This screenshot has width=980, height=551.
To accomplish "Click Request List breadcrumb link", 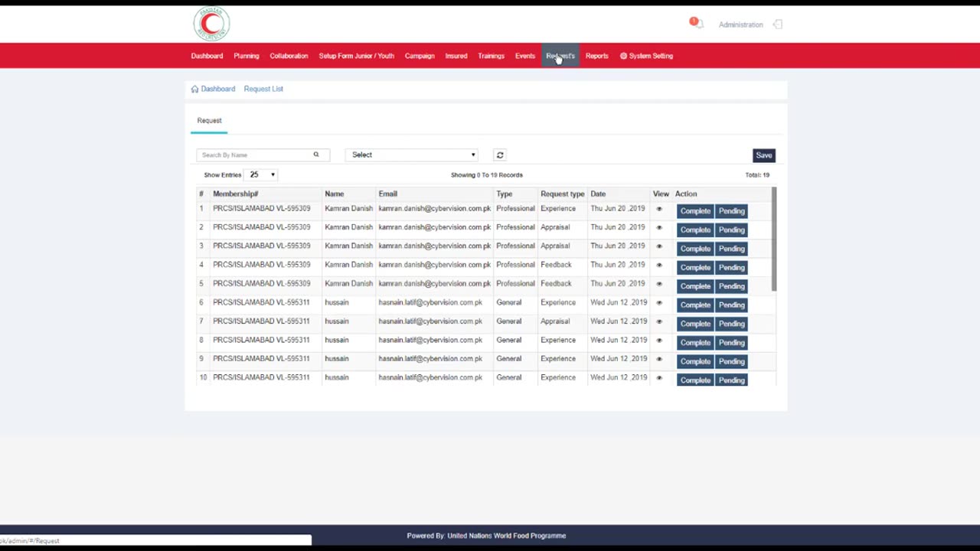I will pos(263,89).
